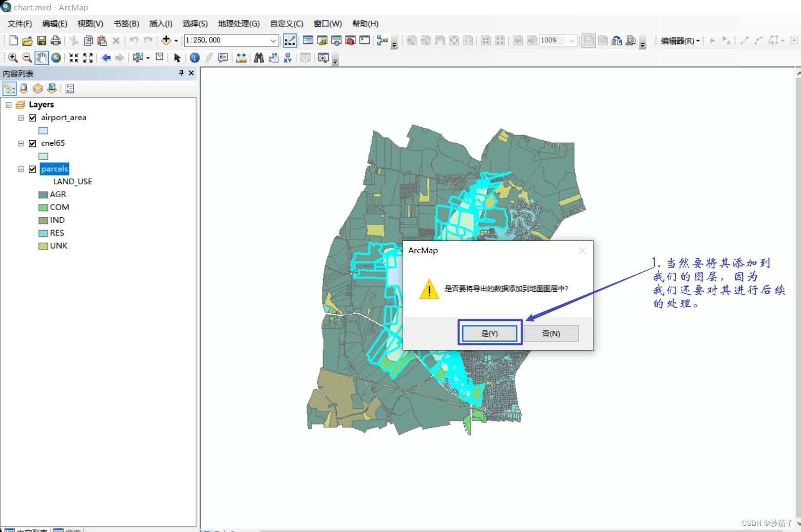Viewport: 801px width, 532px height.
Task: Click the Go To XY tool
Action: click(x=288, y=58)
